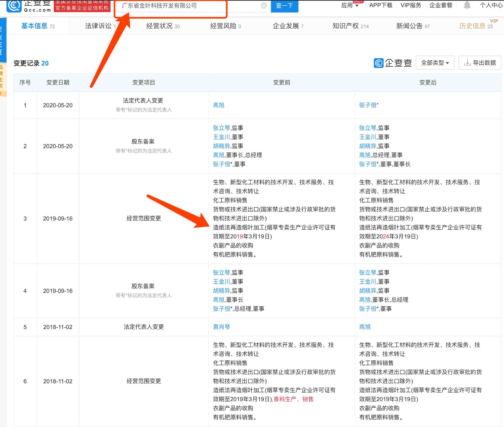
Task: Switch to the 法律诉讼 tab
Action: click(x=100, y=26)
